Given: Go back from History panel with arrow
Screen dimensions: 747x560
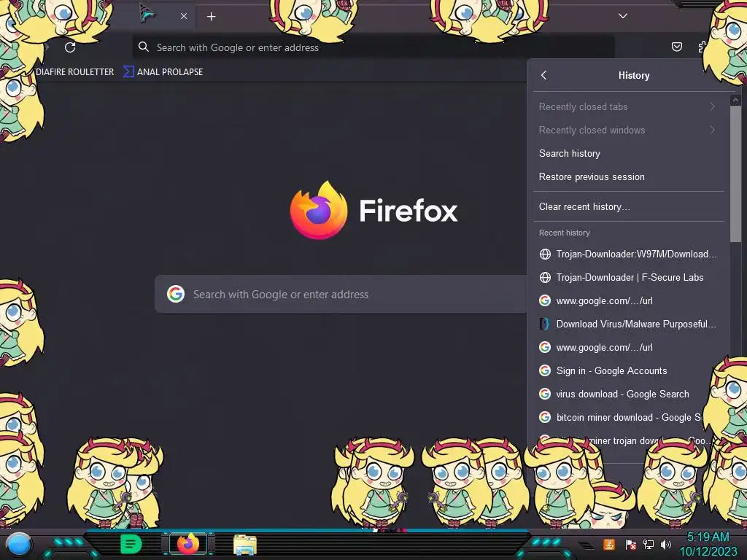Looking at the screenshot, I should pyautogui.click(x=543, y=75).
